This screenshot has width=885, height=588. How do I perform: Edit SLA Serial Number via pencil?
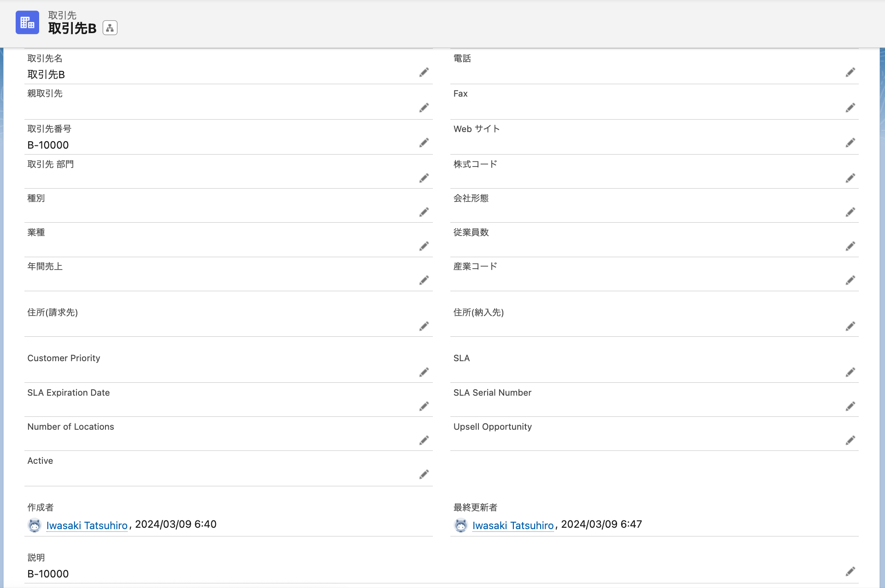pos(850,406)
